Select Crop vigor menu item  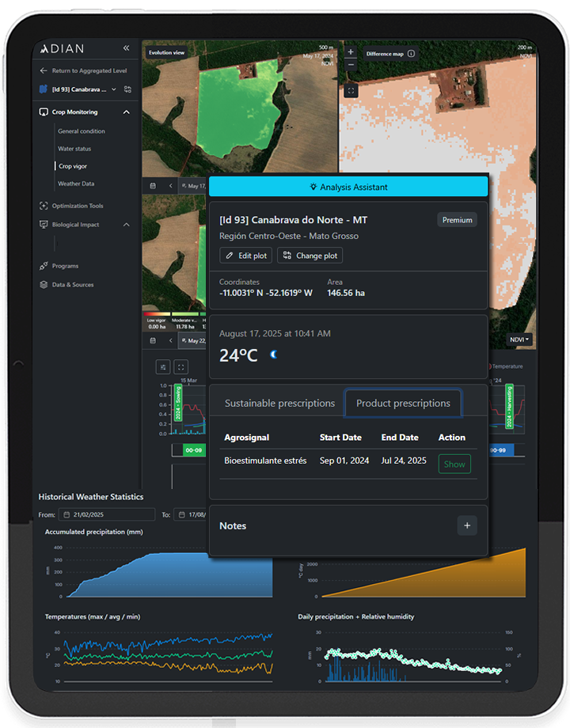click(x=73, y=166)
